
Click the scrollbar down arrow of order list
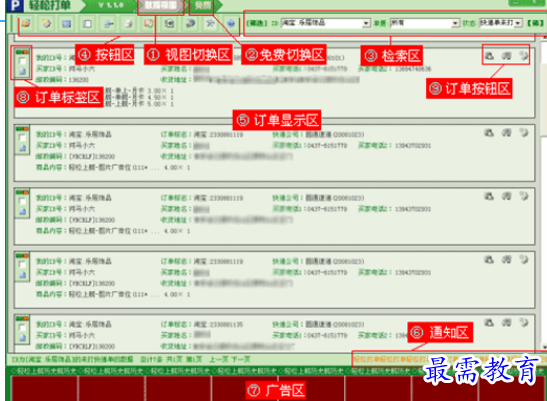tap(544, 347)
